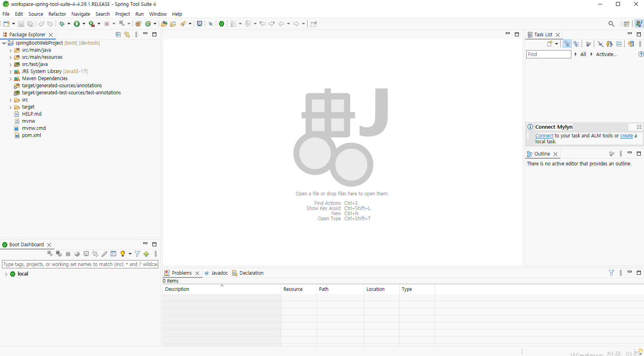The width and height of the screenshot is (644, 356).
Task: Click Problems view filter funnel icon
Action: (611, 273)
